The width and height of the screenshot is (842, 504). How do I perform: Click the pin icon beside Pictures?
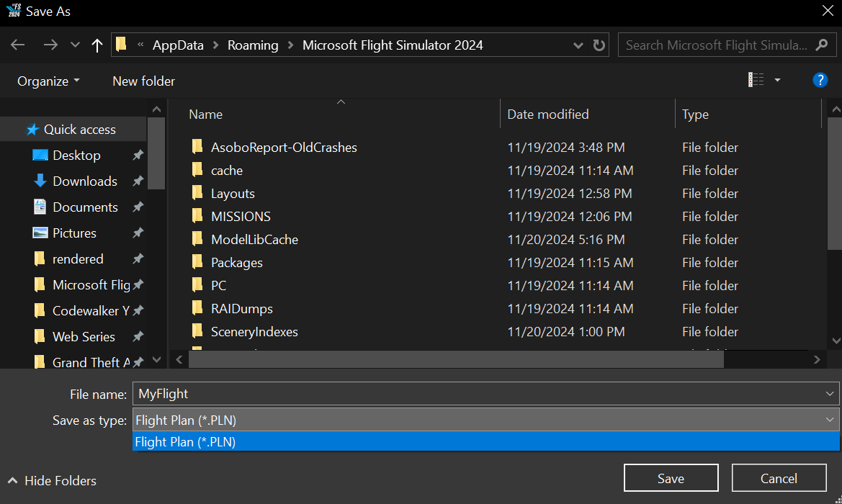click(x=138, y=233)
